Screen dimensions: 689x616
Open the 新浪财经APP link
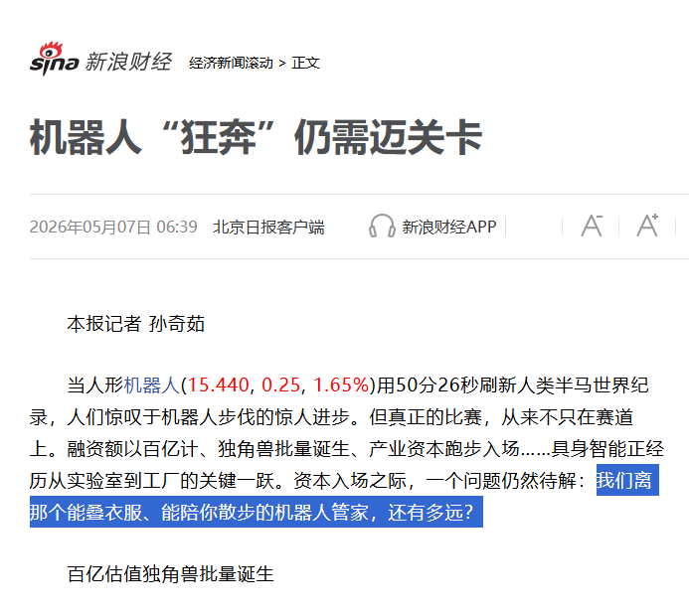pyautogui.click(x=449, y=227)
